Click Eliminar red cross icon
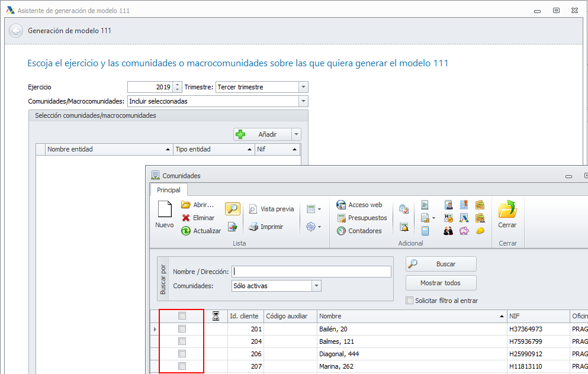This screenshot has height=374, width=588. pyautogui.click(x=186, y=218)
